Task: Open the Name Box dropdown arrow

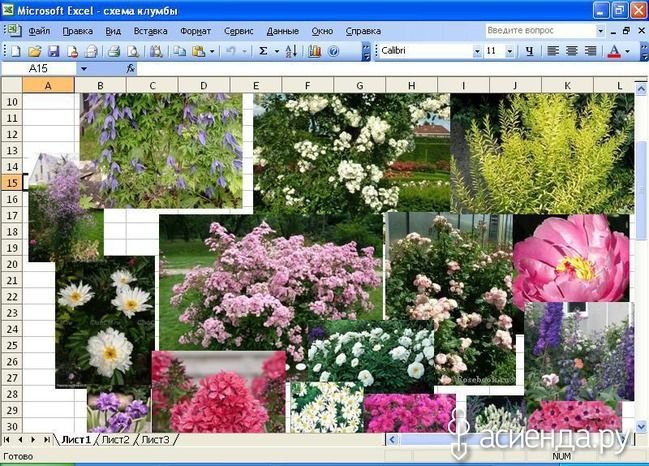Action: (x=84, y=69)
